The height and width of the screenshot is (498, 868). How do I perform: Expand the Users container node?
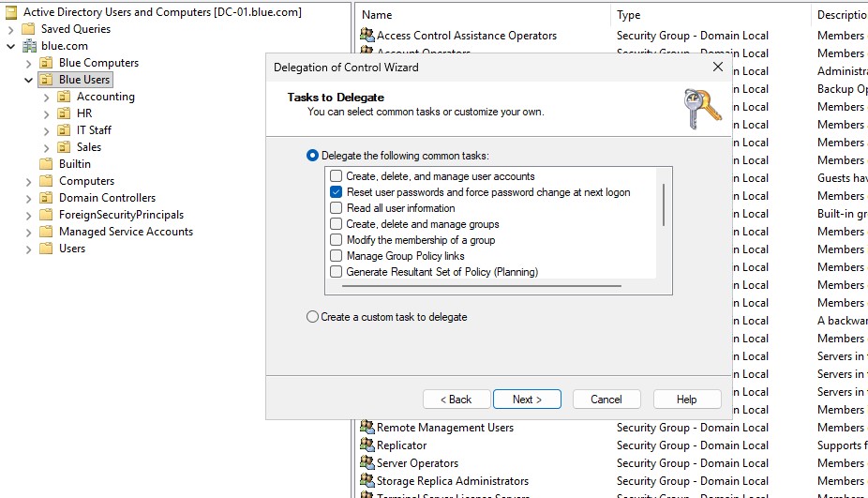(29, 249)
